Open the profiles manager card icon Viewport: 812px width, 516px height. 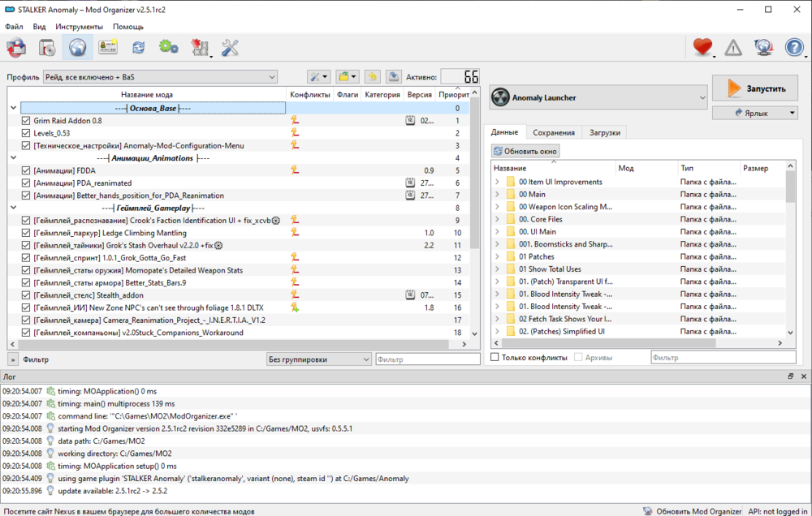point(108,48)
